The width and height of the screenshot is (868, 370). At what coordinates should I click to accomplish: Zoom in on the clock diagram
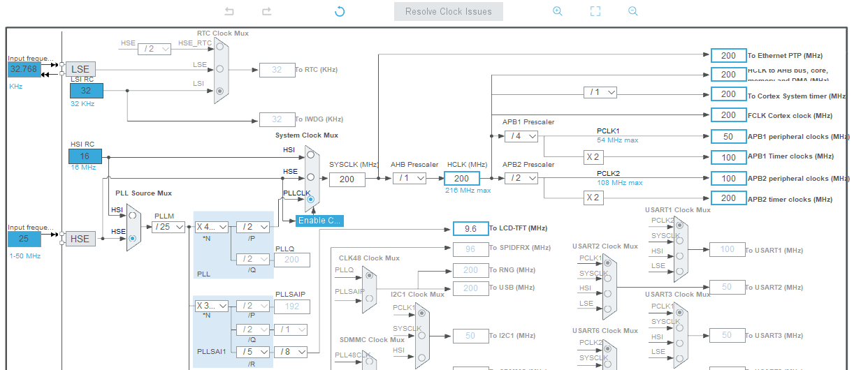[x=557, y=11]
